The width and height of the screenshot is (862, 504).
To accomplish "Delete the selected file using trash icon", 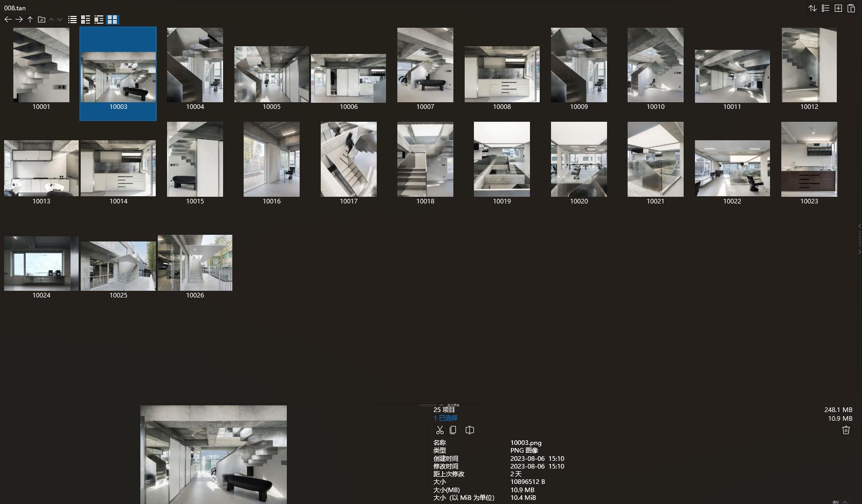I will 846,430.
